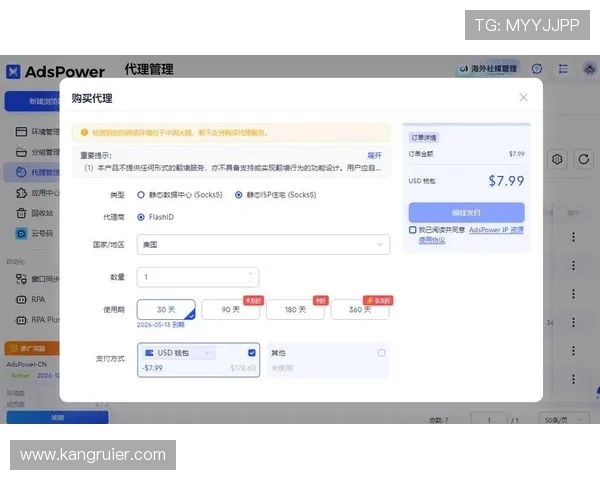
Task: Open RPA Plus in the sidebar
Action: [38, 320]
